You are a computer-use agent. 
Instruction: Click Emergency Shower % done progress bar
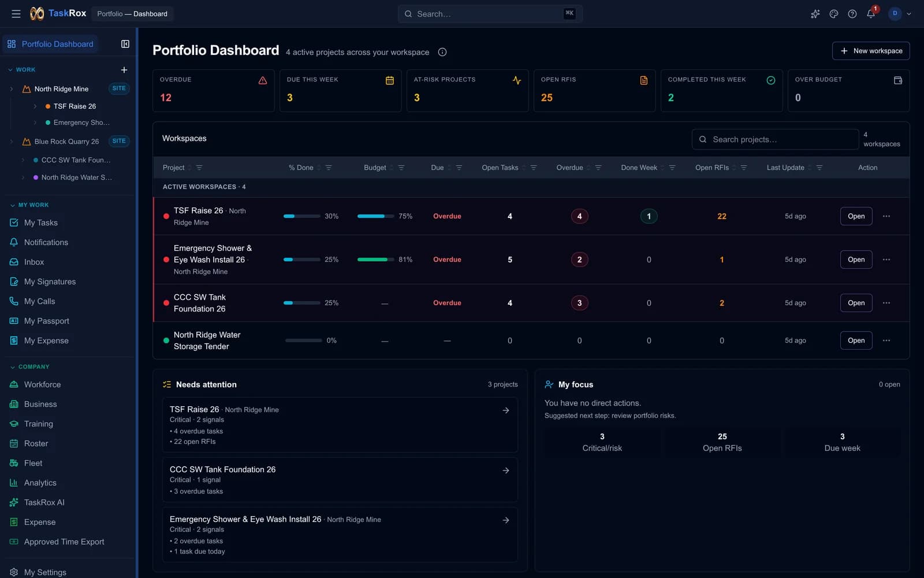(x=302, y=260)
